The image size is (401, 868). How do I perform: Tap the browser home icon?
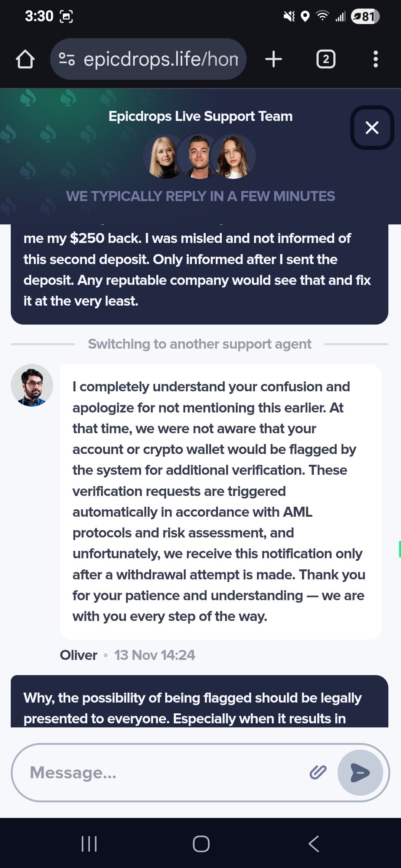pos(25,59)
